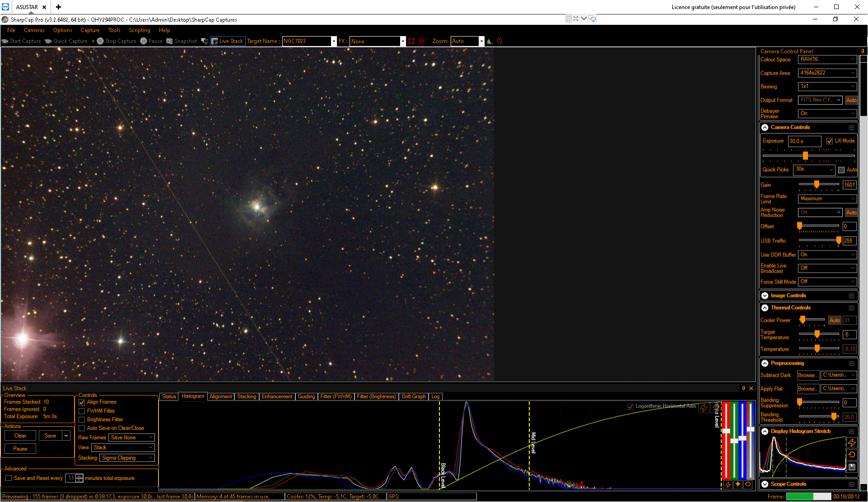Click the Stop Capture toolbar icon
The width and height of the screenshot is (868, 502).
click(100, 41)
